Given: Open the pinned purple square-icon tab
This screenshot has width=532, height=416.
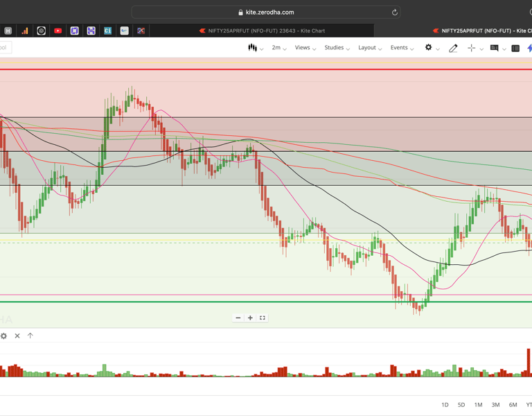Looking at the screenshot, I should [x=74, y=31].
